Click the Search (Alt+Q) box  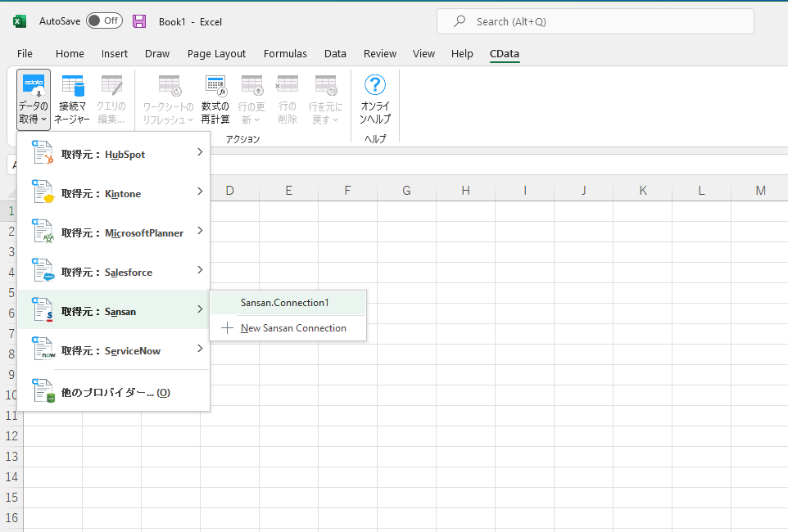595,21
